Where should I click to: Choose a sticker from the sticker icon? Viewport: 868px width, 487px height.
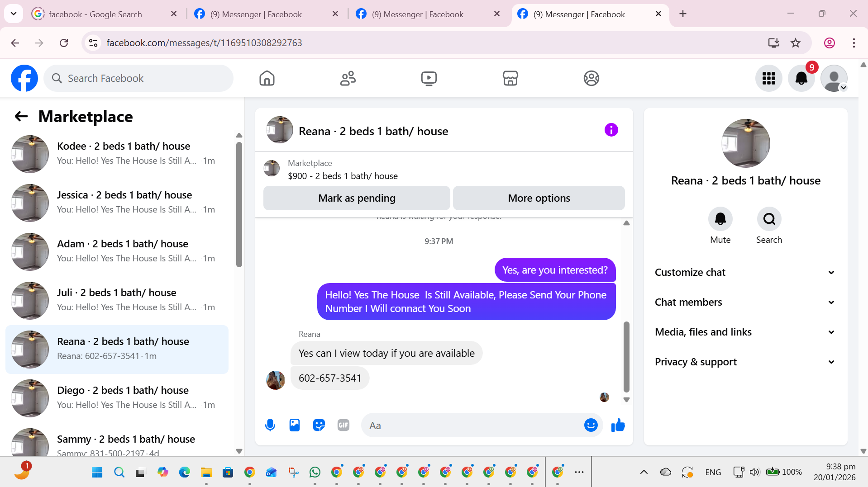point(319,425)
